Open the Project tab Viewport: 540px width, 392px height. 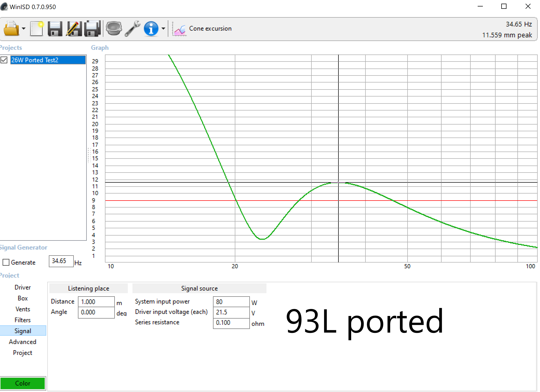(23, 353)
